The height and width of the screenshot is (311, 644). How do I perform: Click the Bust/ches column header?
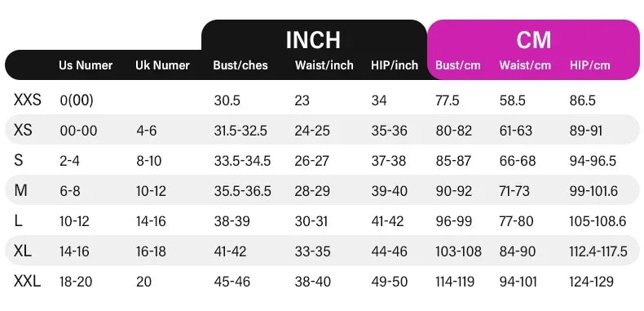tap(240, 65)
